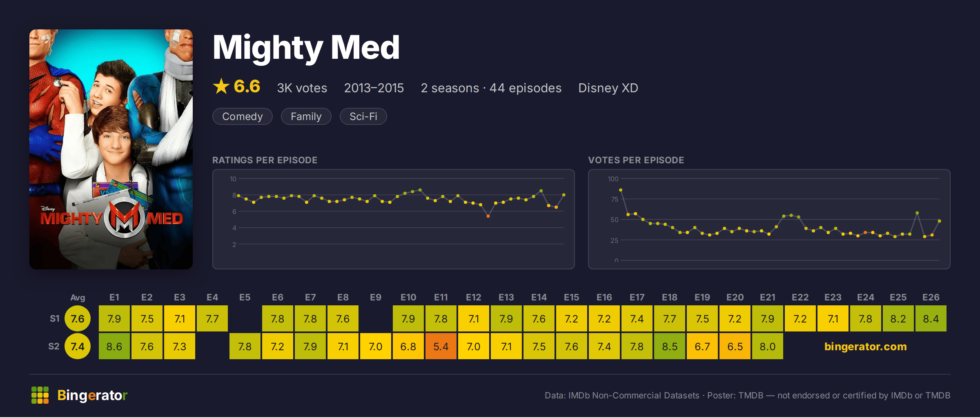This screenshot has width=980, height=418.
Task: Click the yellow star rating icon
Action: point(221,86)
